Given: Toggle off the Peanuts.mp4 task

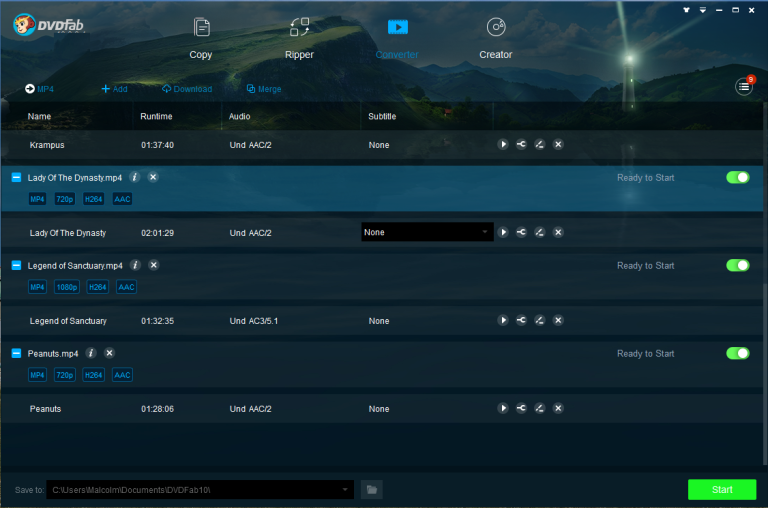Looking at the screenshot, I should pos(738,353).
